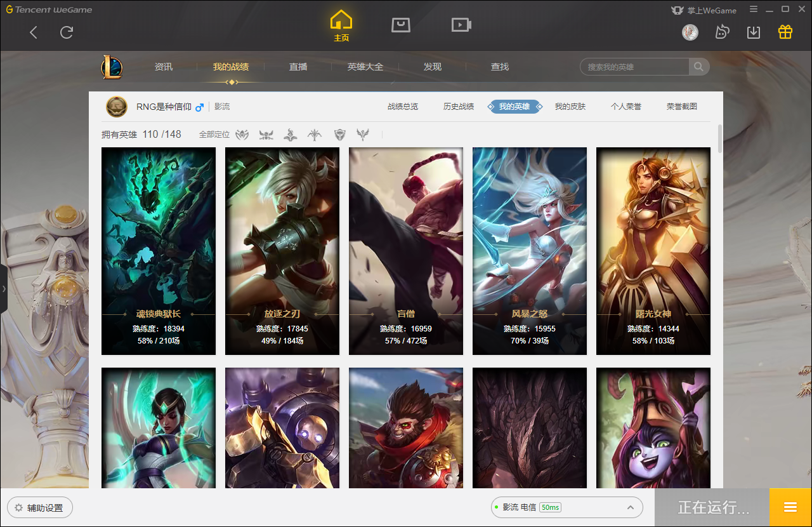812x527 pixels.
Task: Click the Tencent WeGame logo
Action: (x=49, y=10)
